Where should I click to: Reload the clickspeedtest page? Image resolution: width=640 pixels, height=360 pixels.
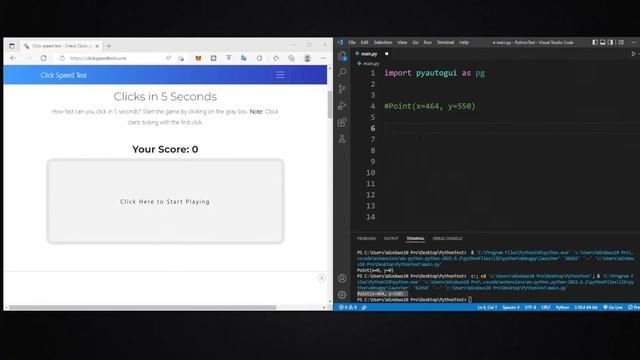point(44,58)
